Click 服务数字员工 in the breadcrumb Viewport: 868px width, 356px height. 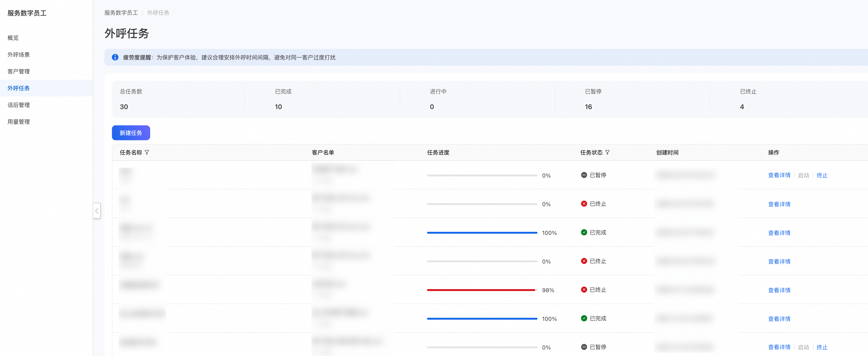[x=121, y=13]
